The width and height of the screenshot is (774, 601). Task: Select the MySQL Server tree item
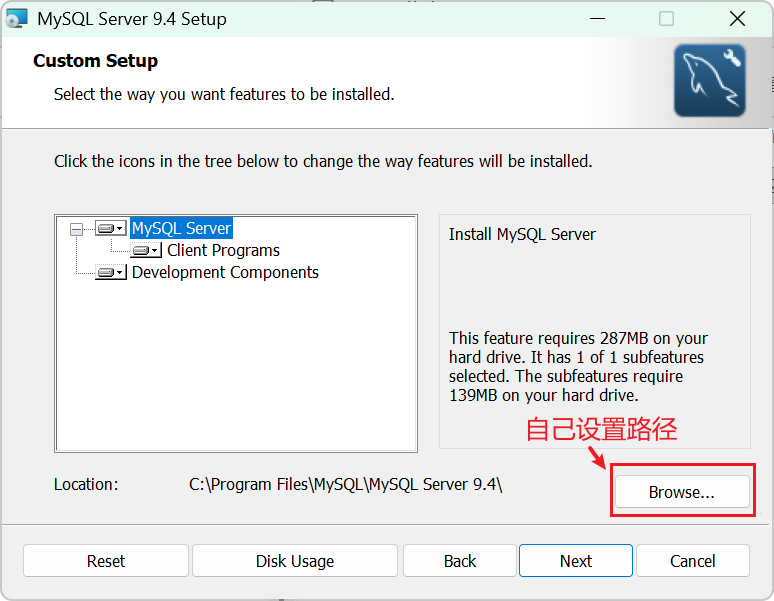click(181, 228)
